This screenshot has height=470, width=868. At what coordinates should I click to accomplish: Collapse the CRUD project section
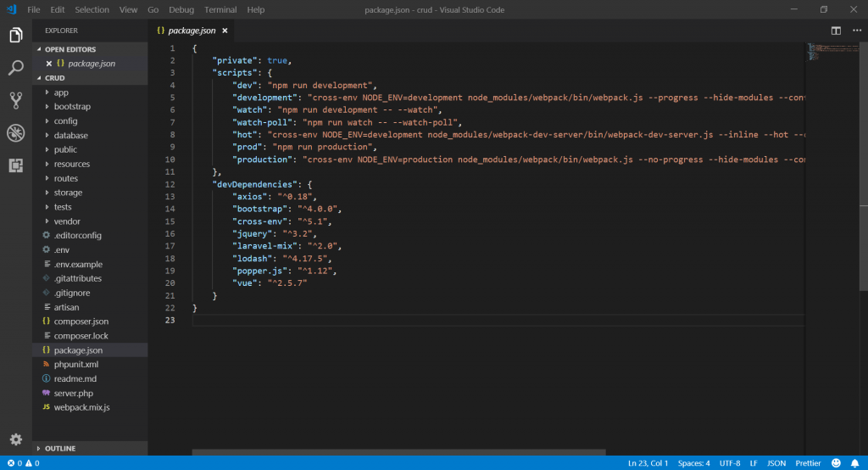point(90,78)
